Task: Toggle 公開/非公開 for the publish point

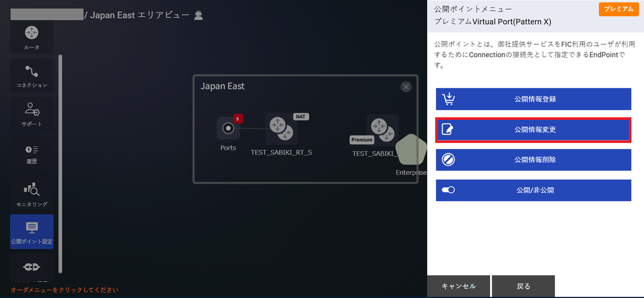Action: pos(533,190)
